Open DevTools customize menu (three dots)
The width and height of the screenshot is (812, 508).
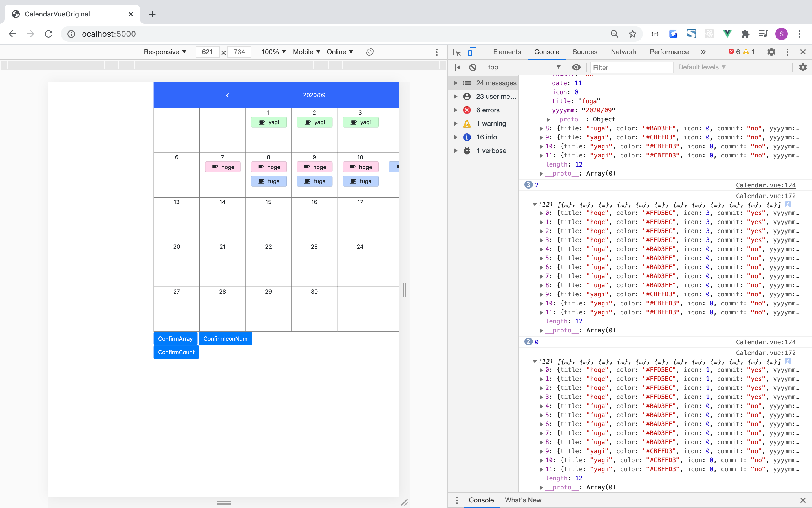[x=787, y=52]
